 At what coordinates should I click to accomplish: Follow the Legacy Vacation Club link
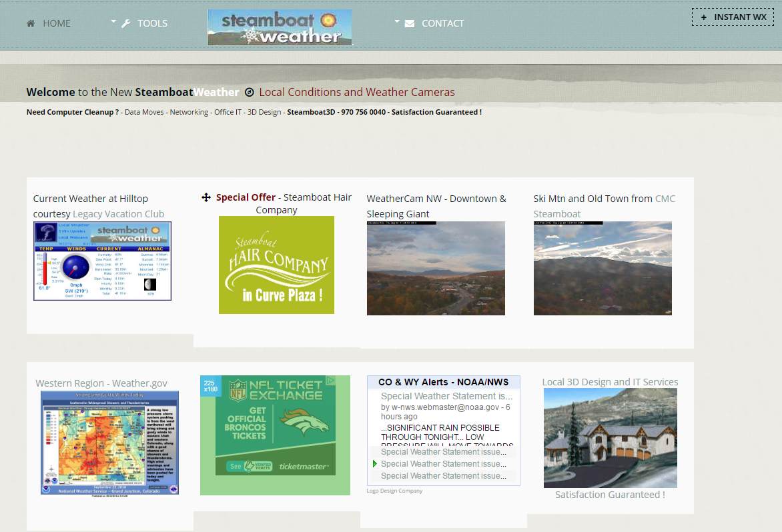(118, 214)
